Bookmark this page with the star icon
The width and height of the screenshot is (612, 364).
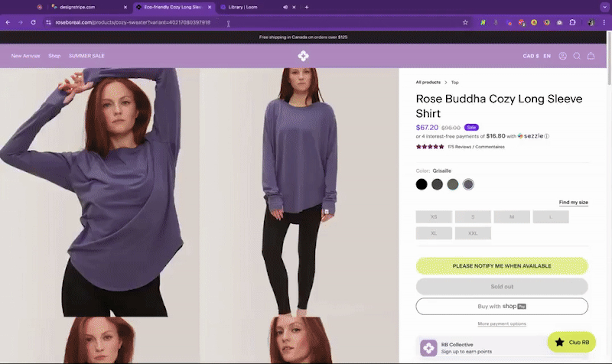click(x=465, y=22)
